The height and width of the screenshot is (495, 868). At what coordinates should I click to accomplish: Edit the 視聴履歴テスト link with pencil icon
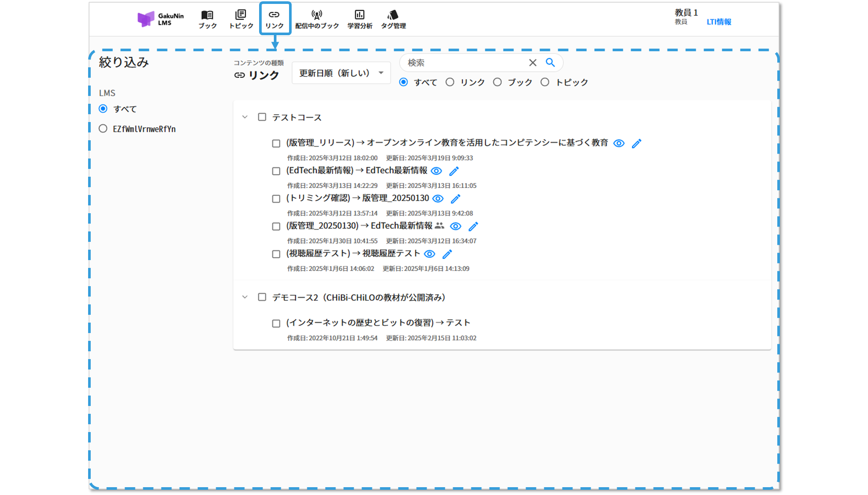tap(447, 254)
